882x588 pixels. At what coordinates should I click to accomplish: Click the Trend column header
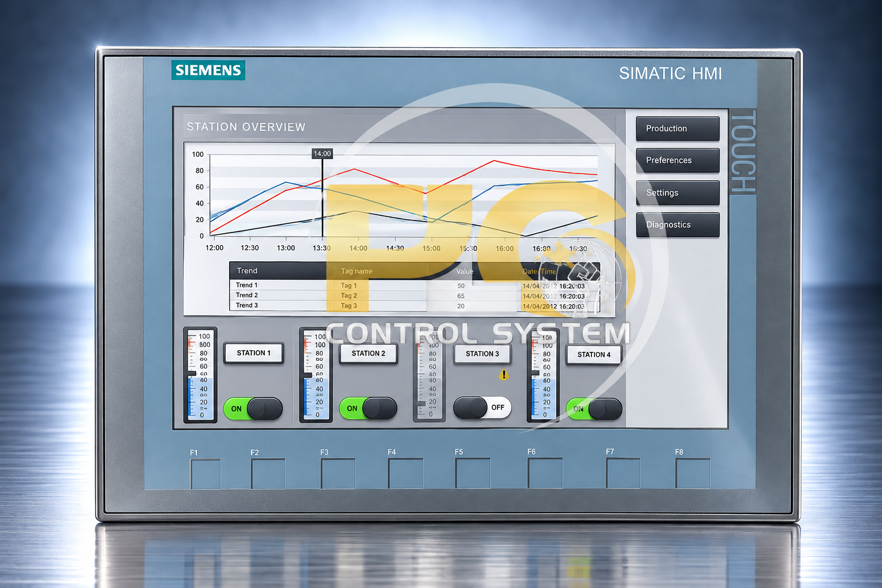click(x=247, y=271)
